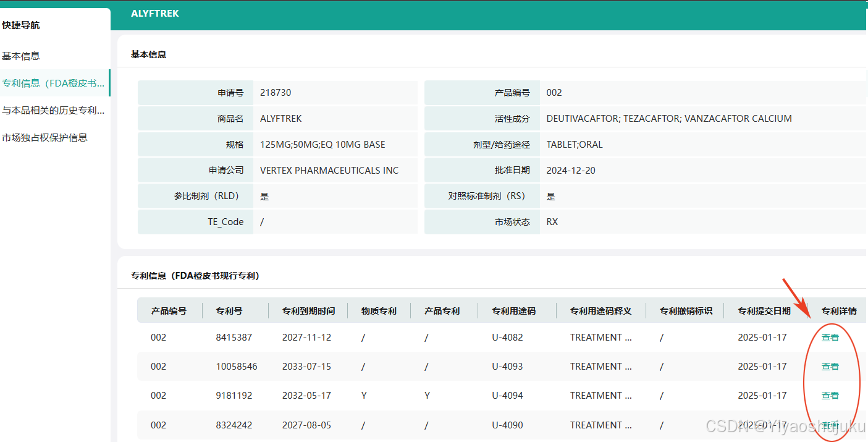Viewport: 868px width, 442px height.
Task: Select patent number 8324242 cell
Action: pos(234,425)
